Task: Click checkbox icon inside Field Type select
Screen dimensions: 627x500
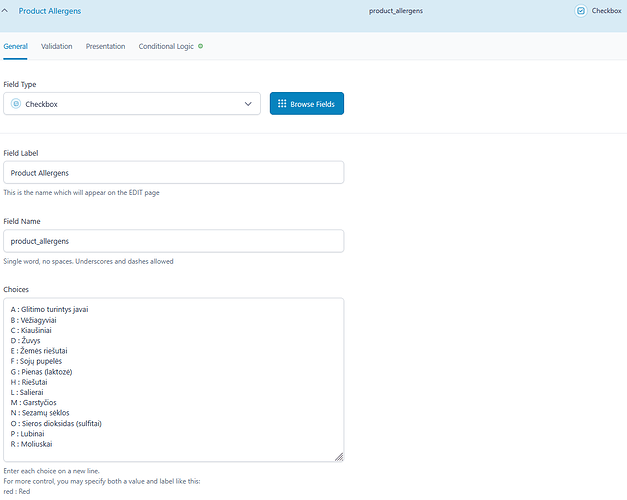Action: tap(16, 104)
